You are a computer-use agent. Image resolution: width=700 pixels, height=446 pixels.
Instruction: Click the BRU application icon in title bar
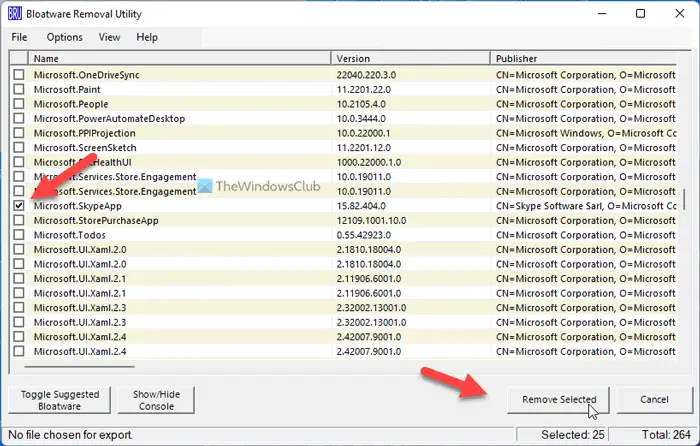coord(14,14)
